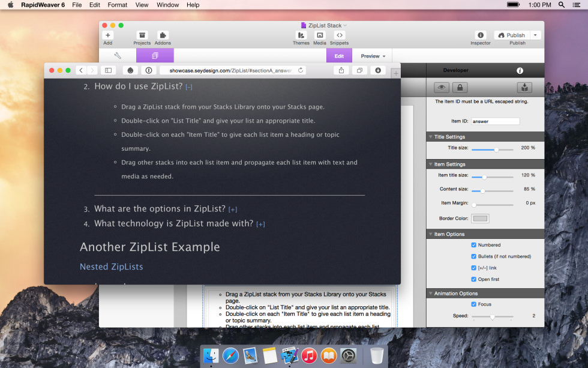Adjust the Item title size slider
This screenshot has height=368, width=588.
[493, 177]
